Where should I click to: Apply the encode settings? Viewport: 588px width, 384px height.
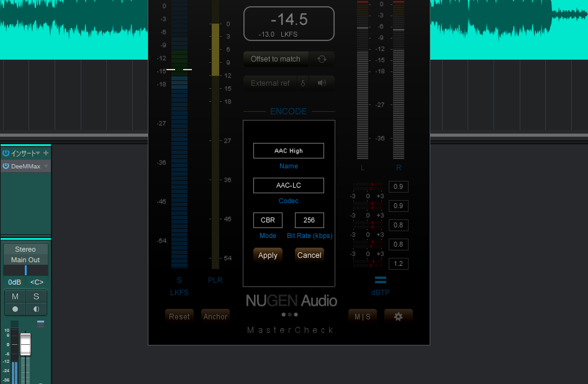click(x=268, y=255)
